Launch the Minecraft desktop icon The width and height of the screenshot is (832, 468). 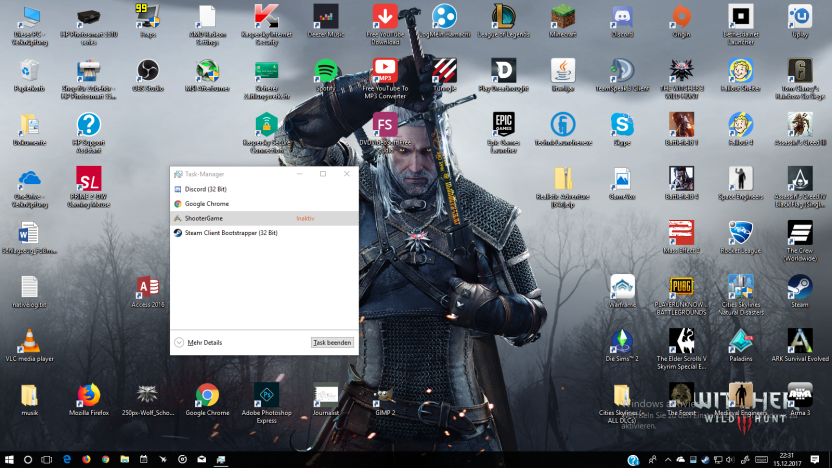tap(562, 16)
